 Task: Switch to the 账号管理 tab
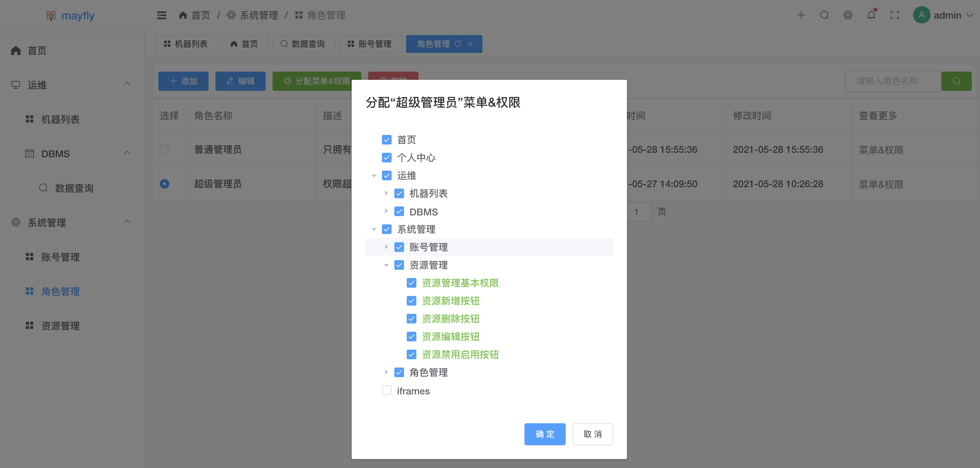(370, 44)
